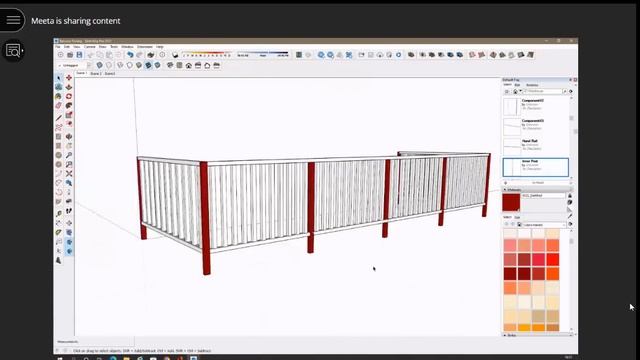
Task: Select the Inner Post component entry
Action: pyautogui.click(x=536, y=167)
